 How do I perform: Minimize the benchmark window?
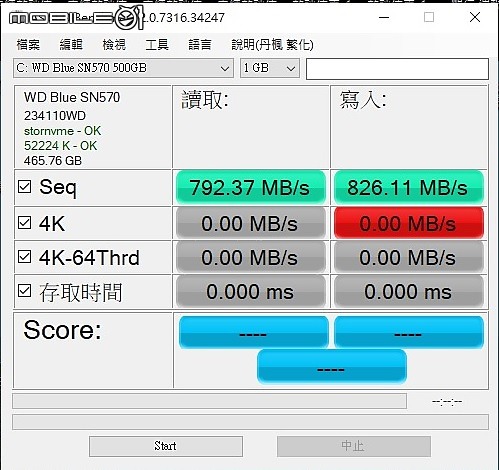click(384, 17)
